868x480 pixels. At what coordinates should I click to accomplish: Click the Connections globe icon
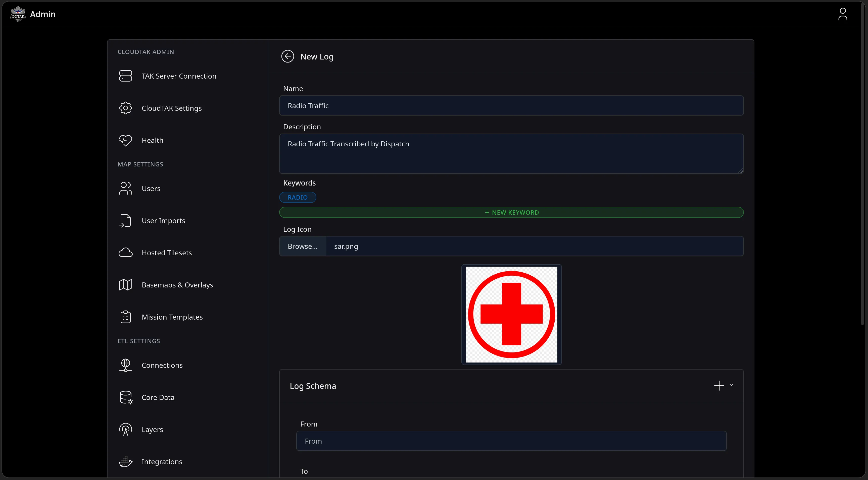click(x=125, y=365)
